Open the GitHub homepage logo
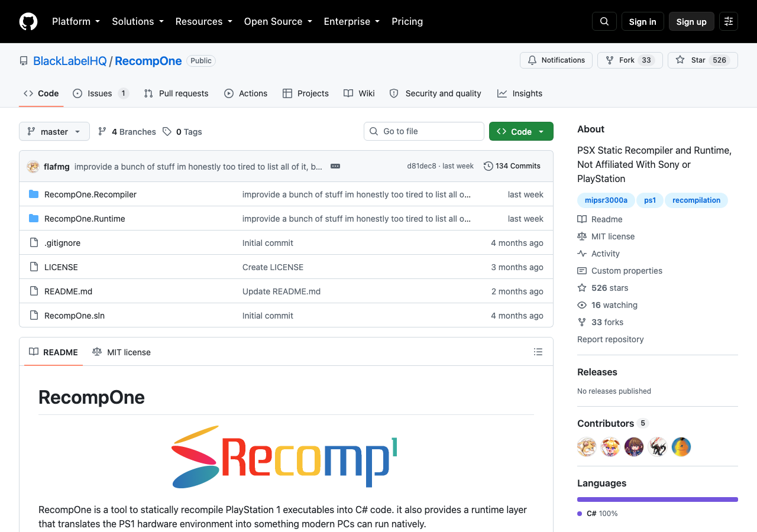This screenshot has height=532, width=757. click(x=28, y=21)
